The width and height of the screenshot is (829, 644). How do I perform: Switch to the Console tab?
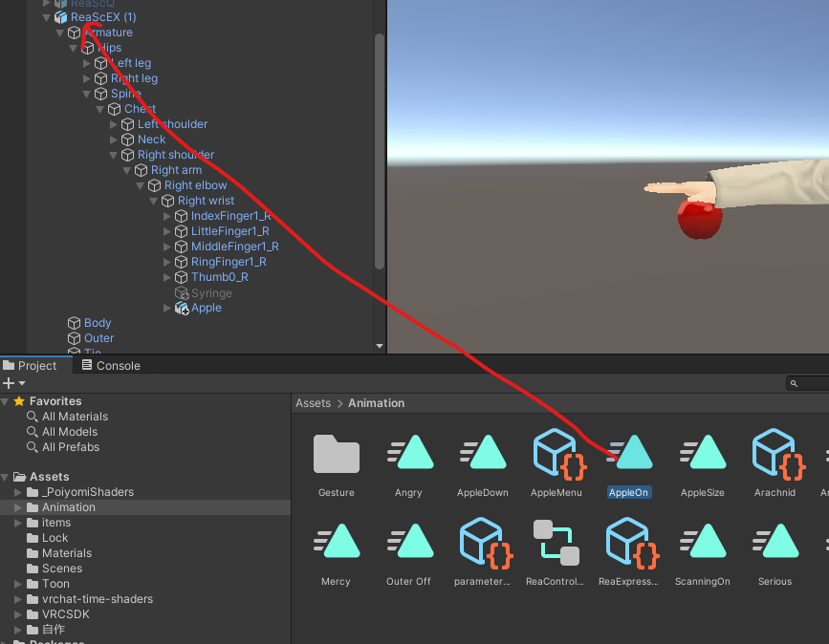click(x=111, y=366)
